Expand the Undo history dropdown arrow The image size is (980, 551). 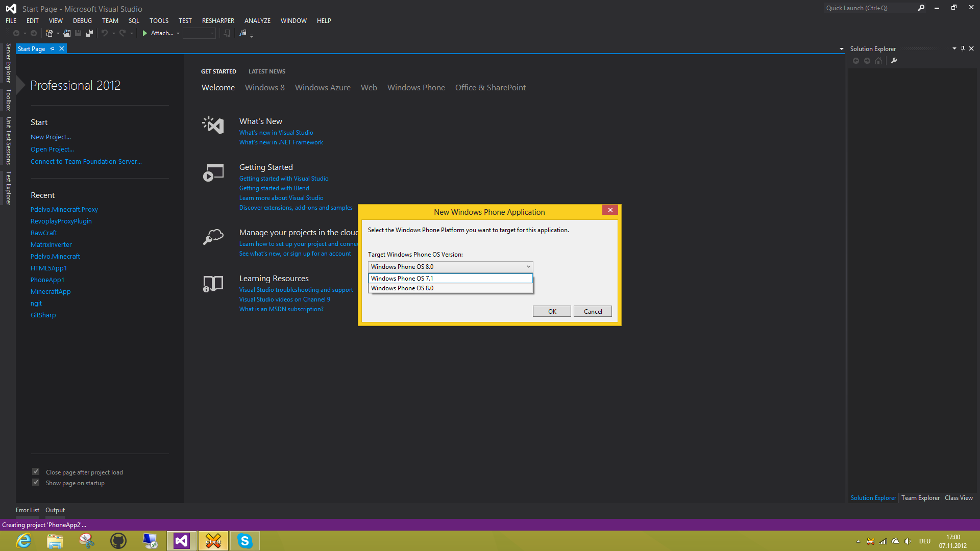tap(113, 33)
